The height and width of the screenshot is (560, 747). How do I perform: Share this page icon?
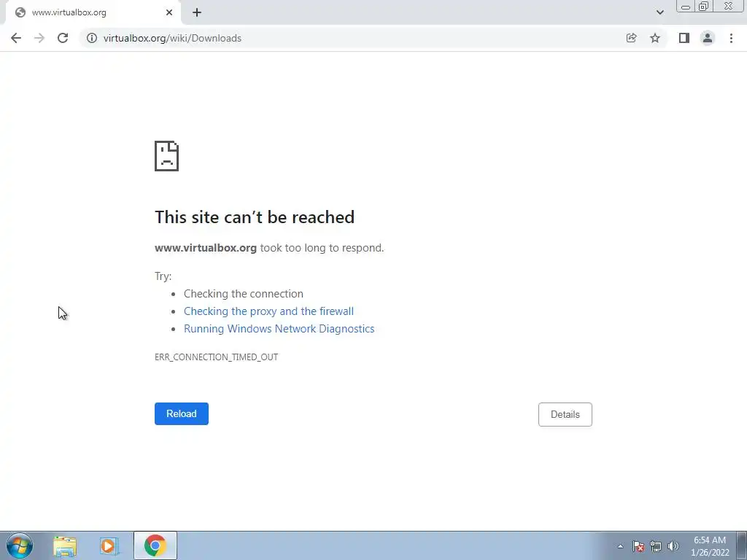click(x=631, y=38)
